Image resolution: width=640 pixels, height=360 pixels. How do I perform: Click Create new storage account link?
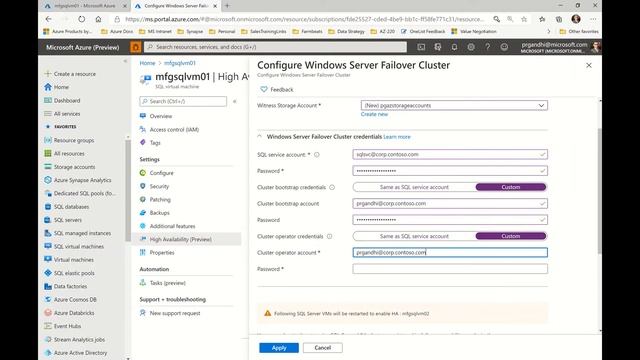374,114
